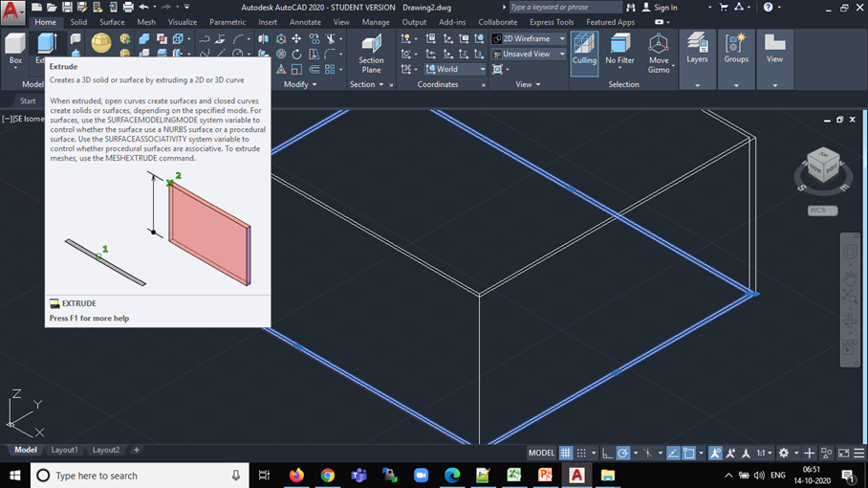The image size is (868, 488).
Task: Switch to the Layout1 tab
Action: (64, 450)
